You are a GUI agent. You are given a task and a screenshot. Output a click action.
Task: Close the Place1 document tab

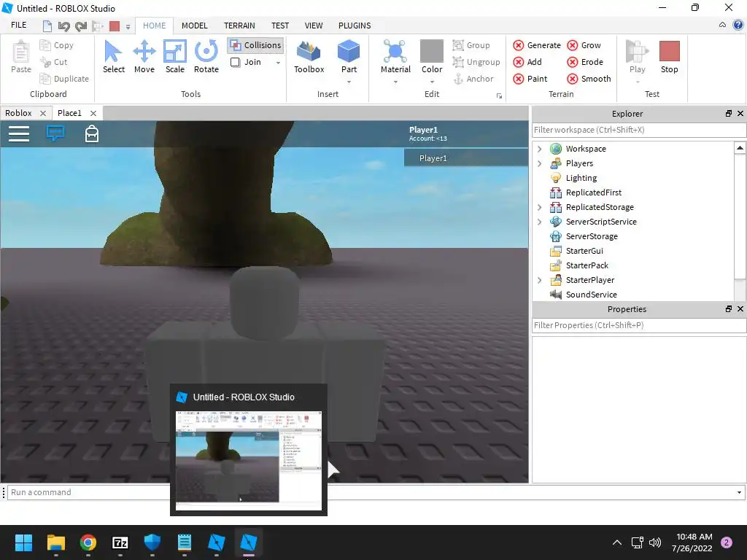click(x=93, y=113)
